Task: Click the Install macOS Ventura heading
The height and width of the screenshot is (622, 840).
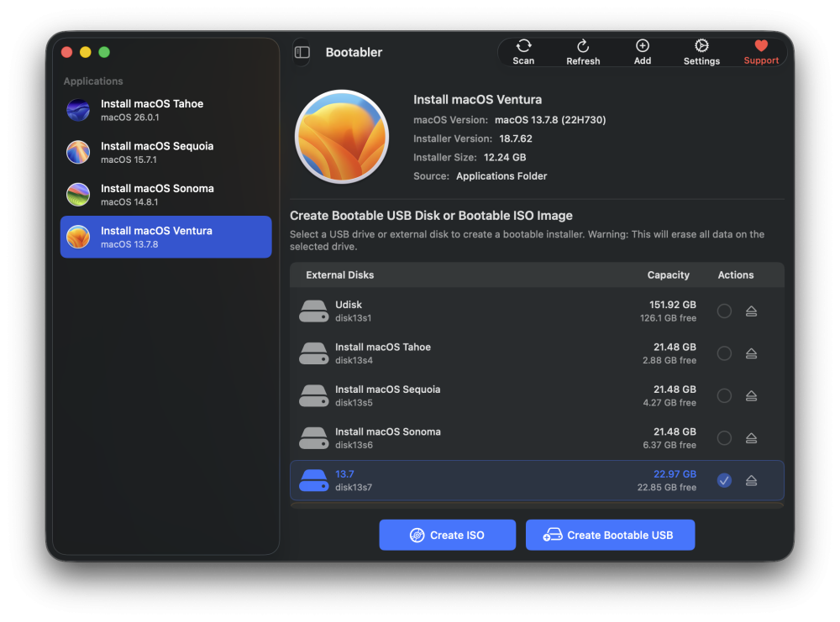Action: coord(477,100)
